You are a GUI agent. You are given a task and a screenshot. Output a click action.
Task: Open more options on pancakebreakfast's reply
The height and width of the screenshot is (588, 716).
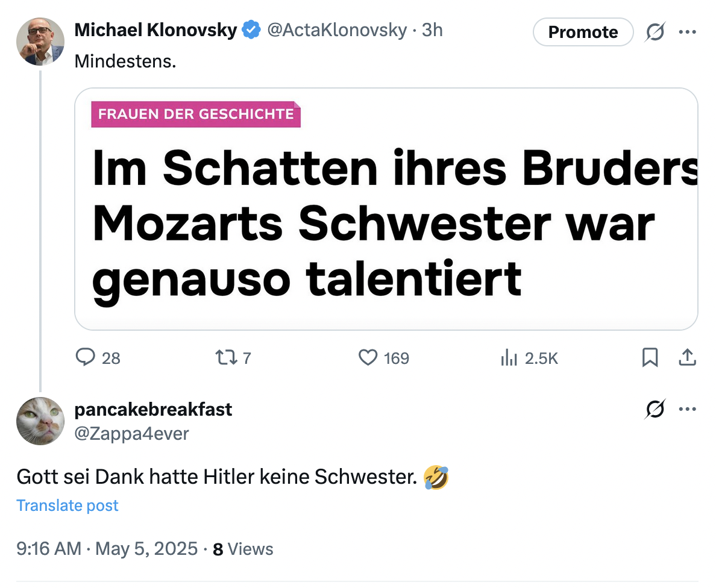pos(687,409)
